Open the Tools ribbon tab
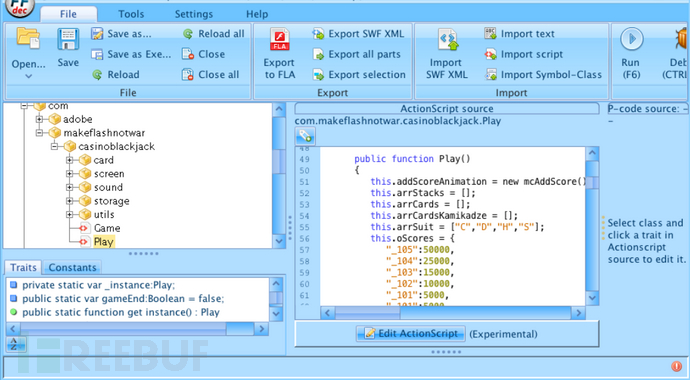This screenshot has height=380, width=690. 131,14
